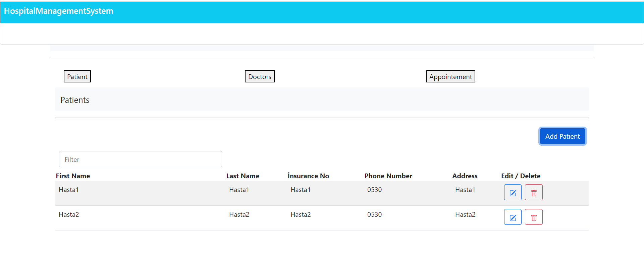Select address cell Hasta1

click(465, 190)
